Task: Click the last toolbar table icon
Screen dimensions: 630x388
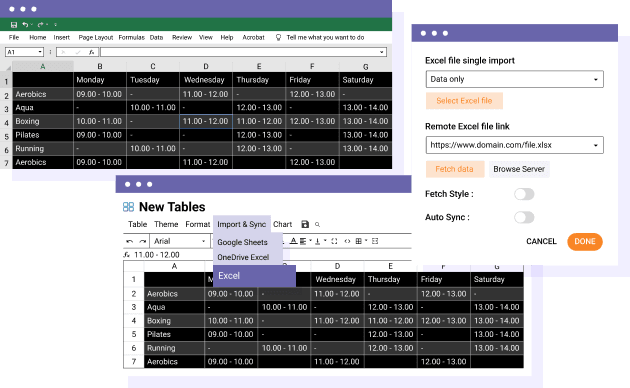Action: tap(375, 241)
